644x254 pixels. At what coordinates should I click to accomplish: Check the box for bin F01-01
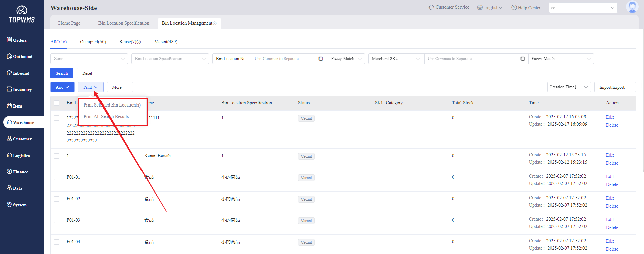tap(57, 177)
